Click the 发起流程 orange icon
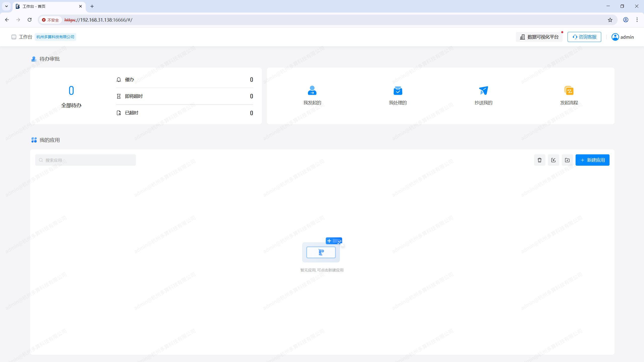 [x=569, y=90]
